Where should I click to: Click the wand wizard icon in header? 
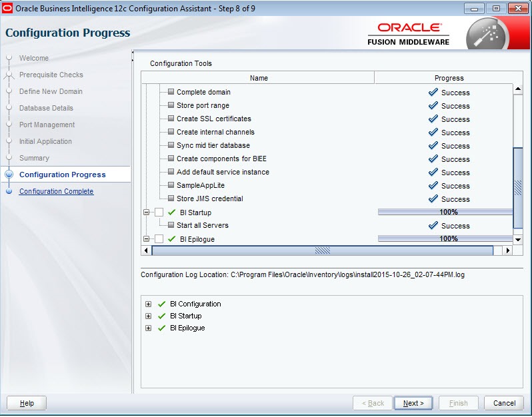(487, 35)
